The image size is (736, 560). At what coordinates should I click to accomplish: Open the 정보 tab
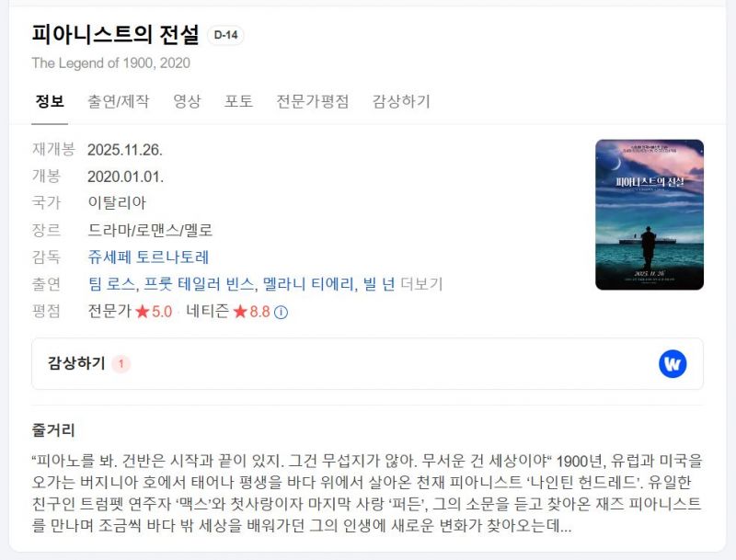click(50, 101)
